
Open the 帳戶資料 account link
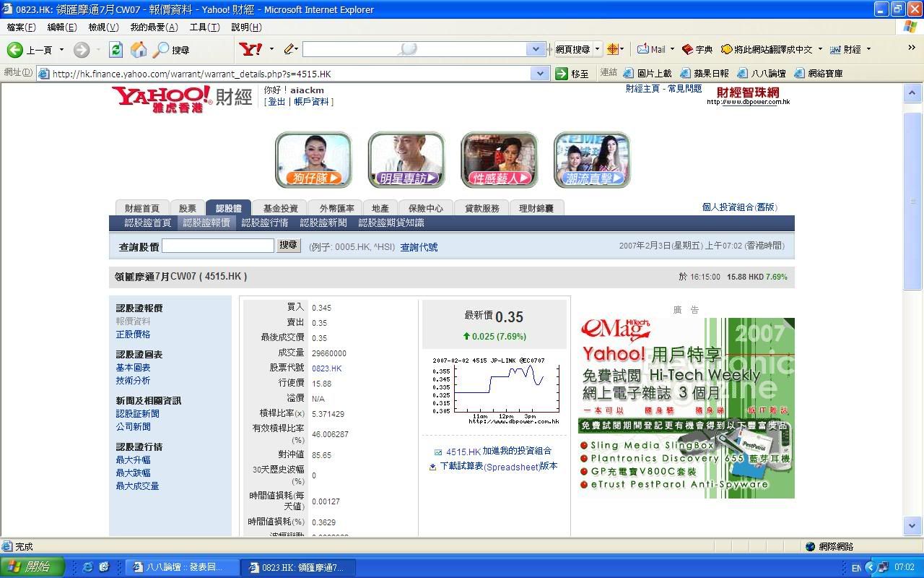(311, 102)
